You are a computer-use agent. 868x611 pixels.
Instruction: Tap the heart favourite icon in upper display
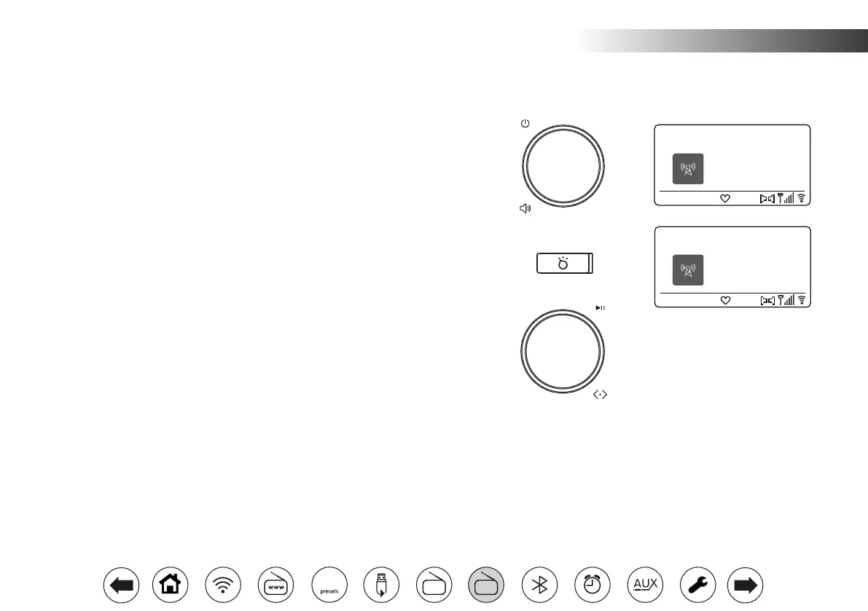click(x=725, y=199)
